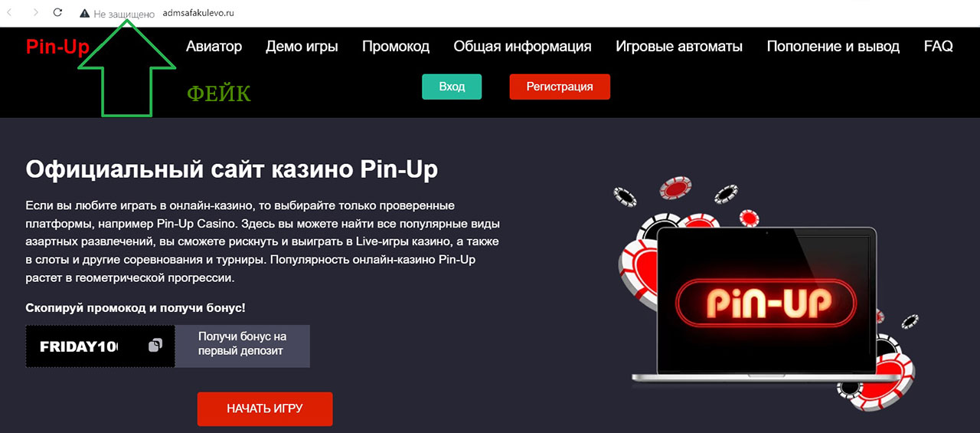Viewport: 980px width, 433px height.
Task: Open the Пополнение и вывод page
Action: tap(833, 47)
